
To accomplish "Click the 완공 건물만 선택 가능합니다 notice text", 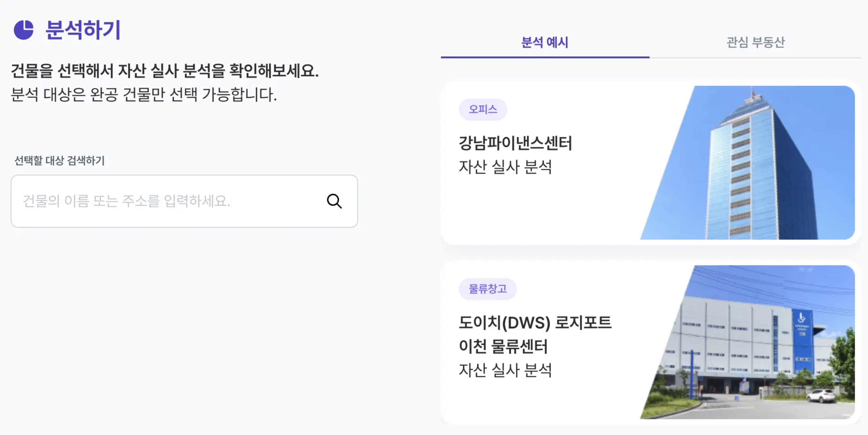I will 144,95.
